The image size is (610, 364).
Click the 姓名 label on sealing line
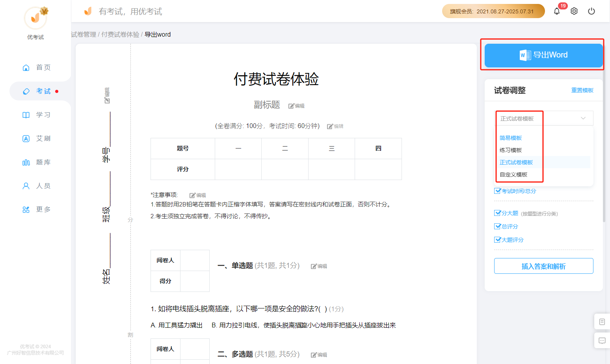[106, 277]
